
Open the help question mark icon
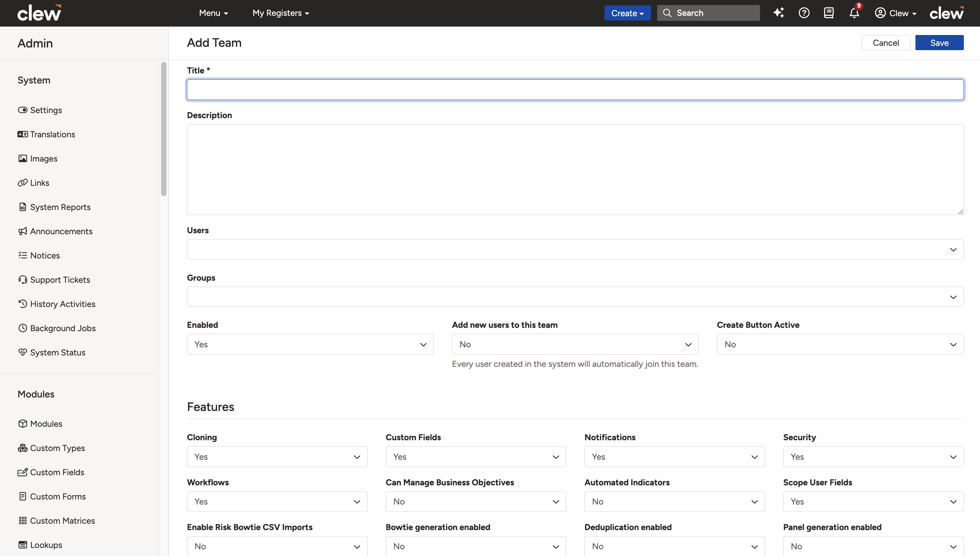click(x=804, y=13)
